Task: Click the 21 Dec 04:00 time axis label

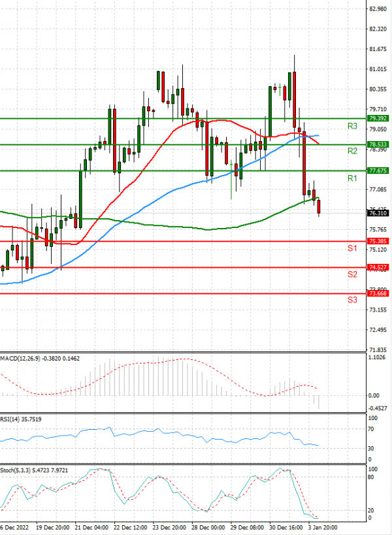Action: tap(91, 528)
